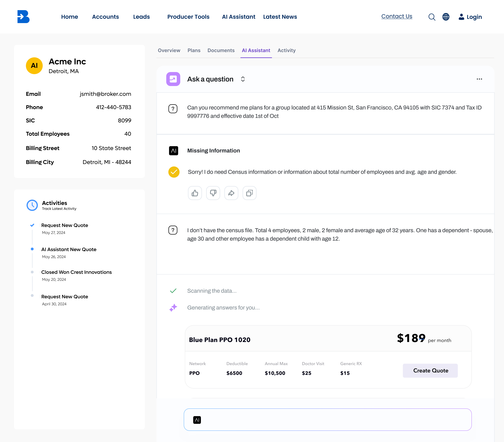Viewport: 504px width, 442px height.
Task: Open the Producer Tools menu
Action: coord(188,17)
